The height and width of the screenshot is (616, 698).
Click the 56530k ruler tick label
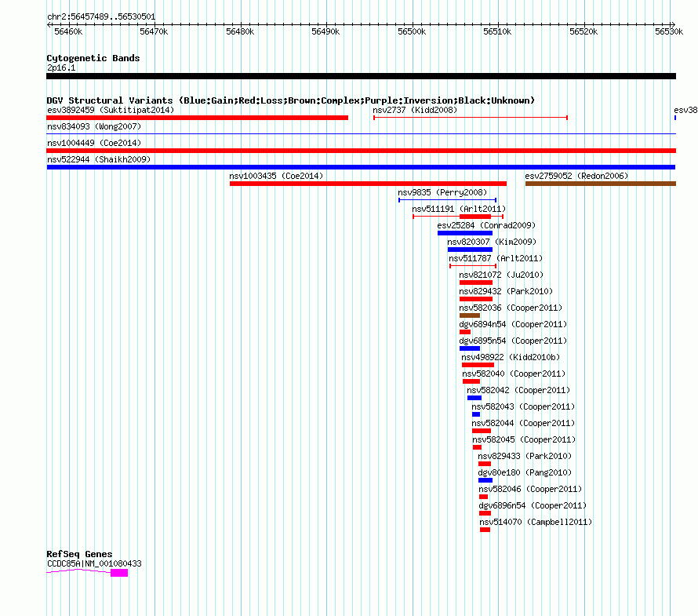click(x=669, y=31)
